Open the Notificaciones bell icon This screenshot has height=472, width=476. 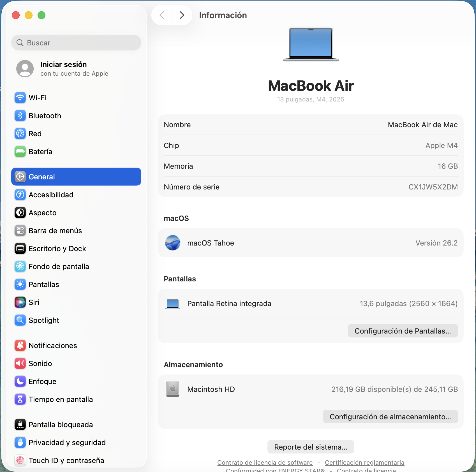click(20, 346)
